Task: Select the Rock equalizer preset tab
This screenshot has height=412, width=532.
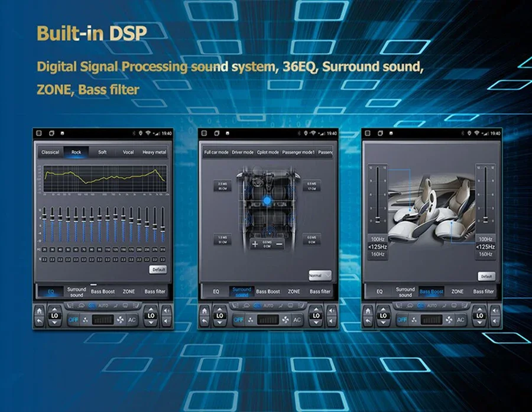Action: [x=76, y=152]
